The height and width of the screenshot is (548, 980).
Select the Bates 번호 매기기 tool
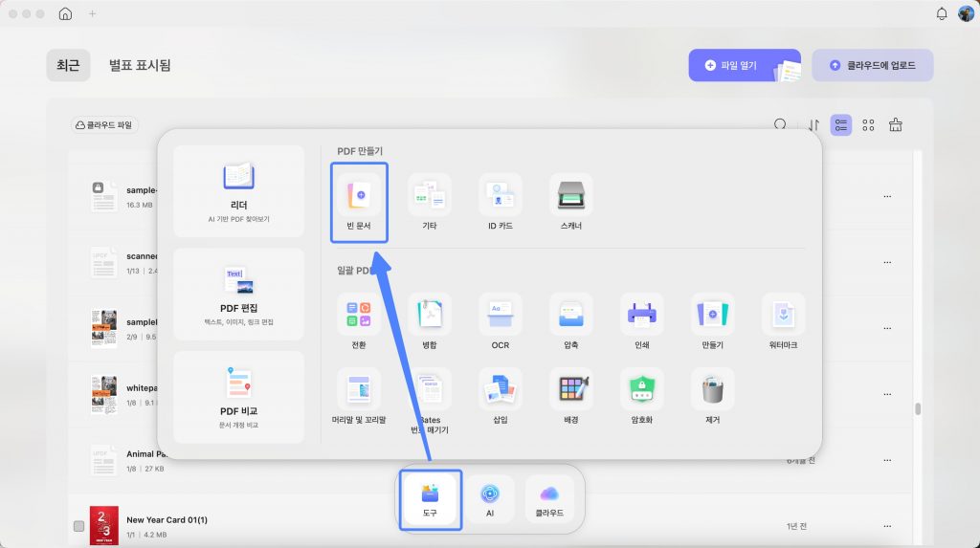(430, 401)
